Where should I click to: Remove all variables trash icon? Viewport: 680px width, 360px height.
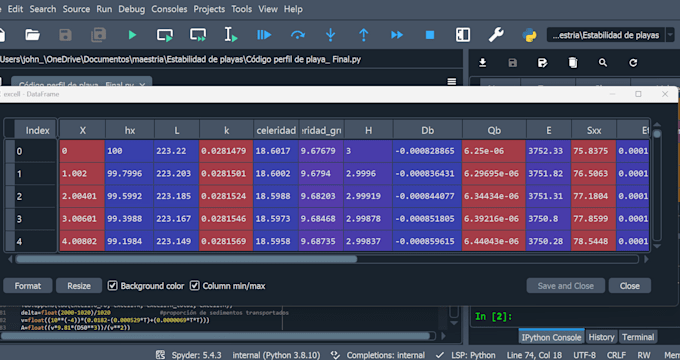coord(573,63)
